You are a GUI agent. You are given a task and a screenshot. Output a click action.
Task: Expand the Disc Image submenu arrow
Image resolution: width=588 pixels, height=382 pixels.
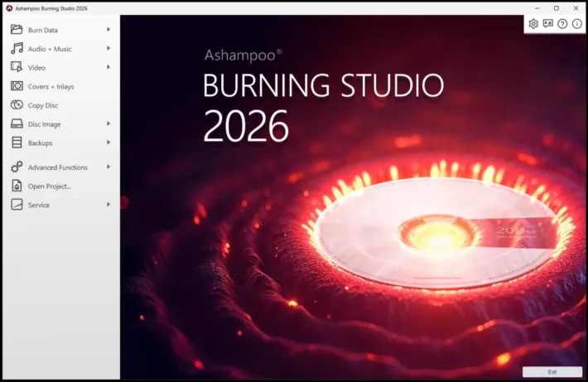(x=108, y=123)
